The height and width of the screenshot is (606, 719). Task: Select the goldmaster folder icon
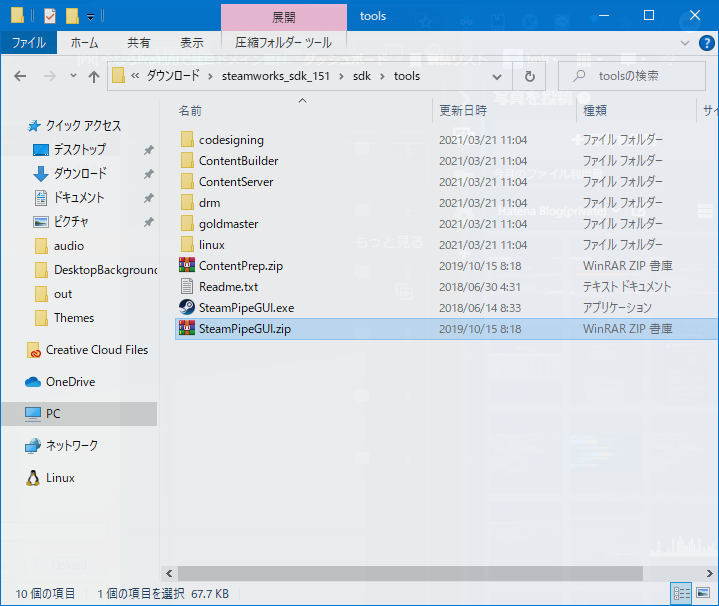187,224
